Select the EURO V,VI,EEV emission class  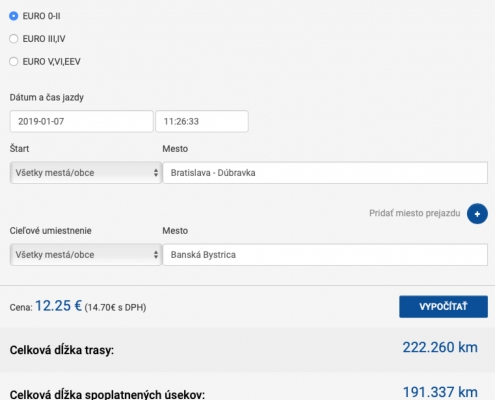click(x=14, y=61)
